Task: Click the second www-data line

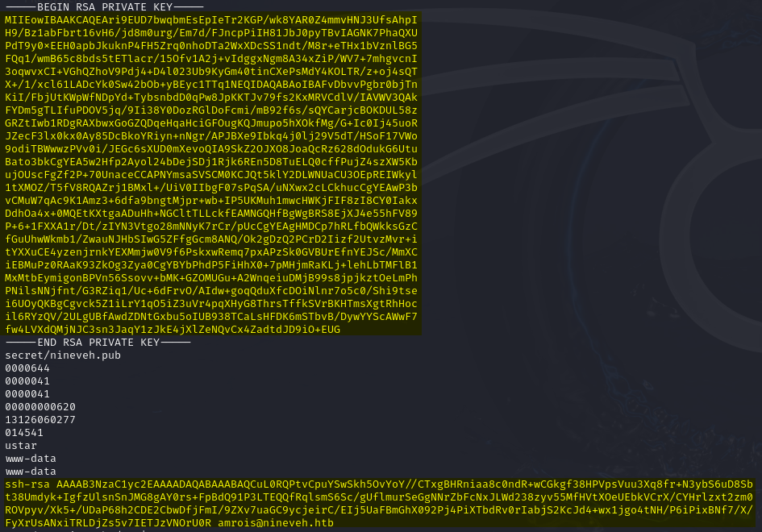Action: tap(31, 471)
